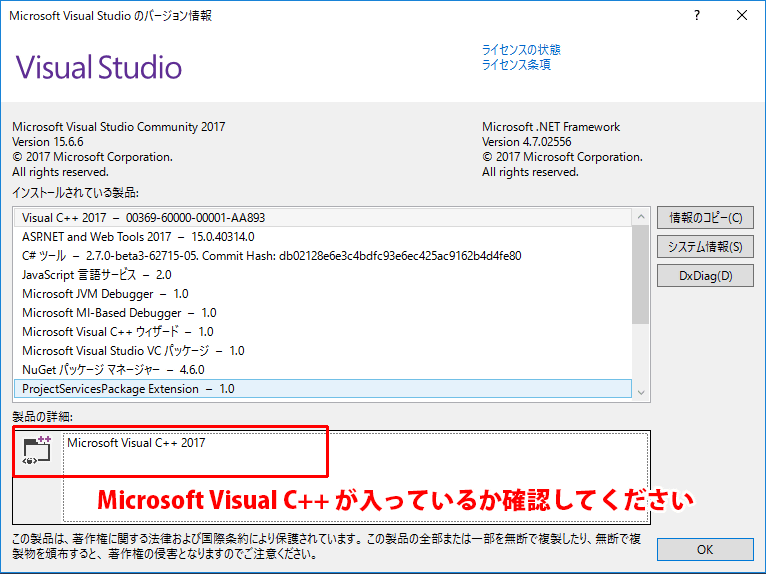The width and height of the screenshot is (766, 574).
Task: Click the help question mark button
Action: pos(697,15)
